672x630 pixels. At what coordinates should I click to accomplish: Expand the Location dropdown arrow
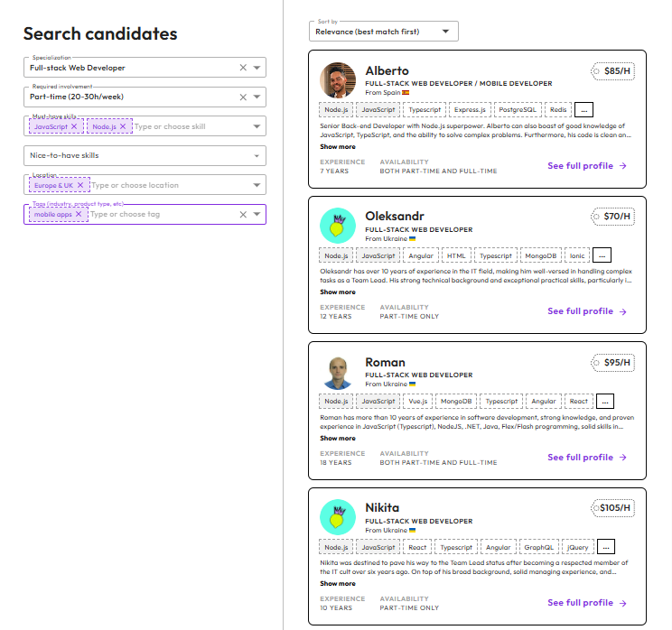tap(257, 185)
